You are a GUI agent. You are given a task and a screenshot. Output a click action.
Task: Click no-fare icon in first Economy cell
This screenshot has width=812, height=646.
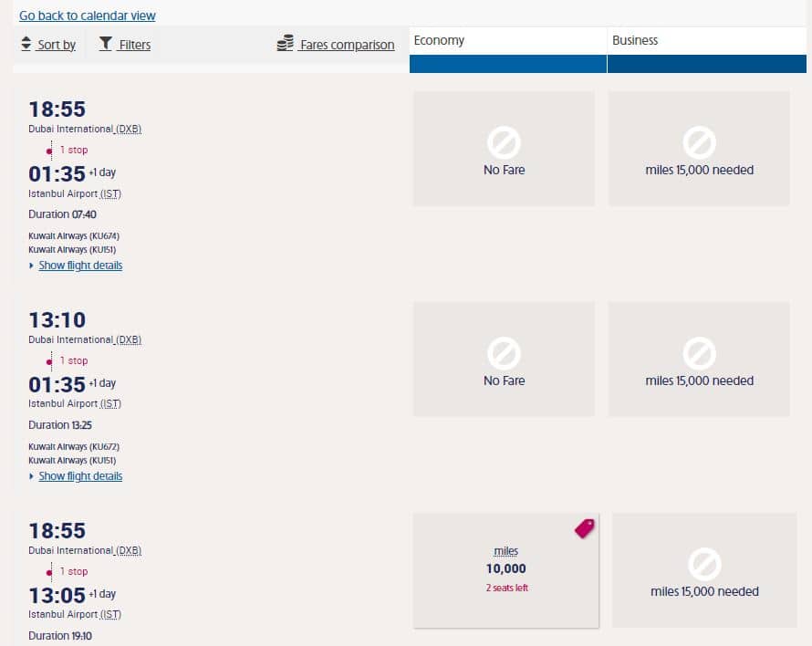click(504, 142)
